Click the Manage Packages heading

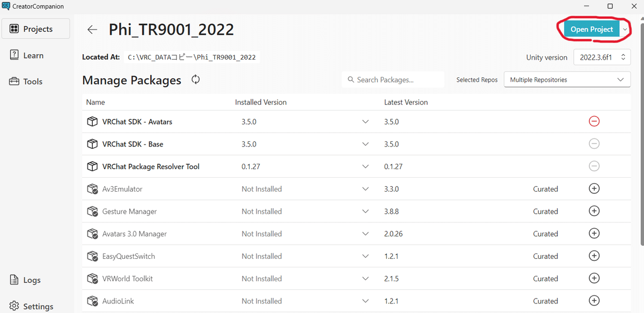click(x=131, y=81)
